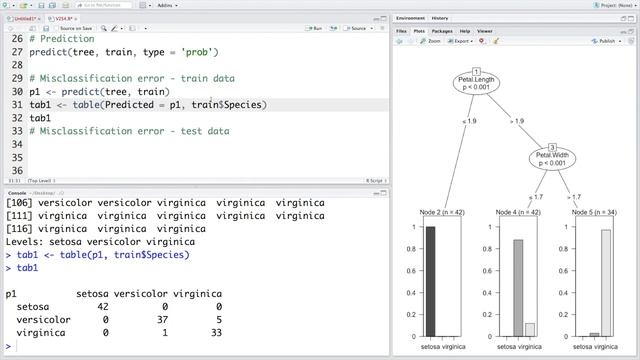This screenshot has width=640, height=360.
Task: Click the value 37 in console table
Action: [162, 320]
